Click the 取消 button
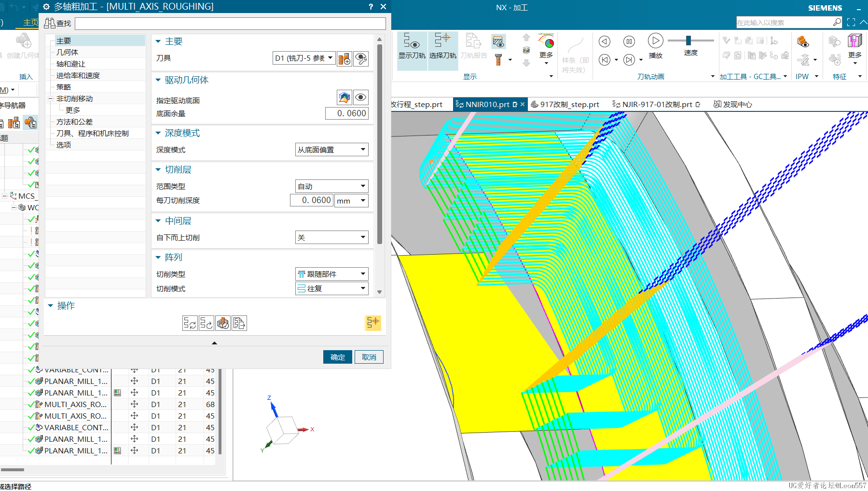868x491 pixels. 369,357
